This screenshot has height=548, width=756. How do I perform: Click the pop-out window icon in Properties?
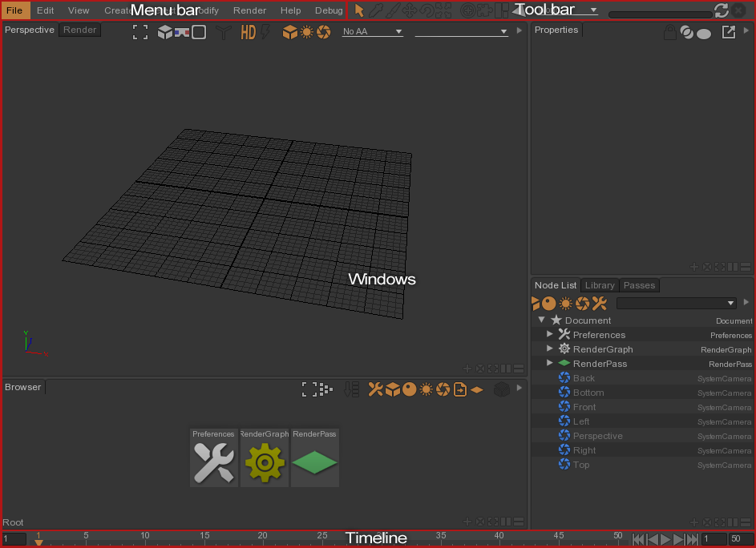[x=728, y=32]
